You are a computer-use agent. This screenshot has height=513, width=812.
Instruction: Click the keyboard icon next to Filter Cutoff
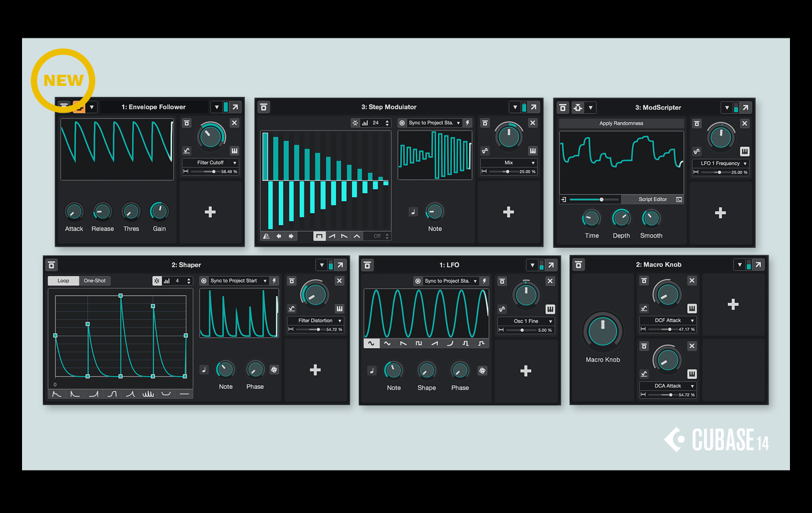coord(234,151)
